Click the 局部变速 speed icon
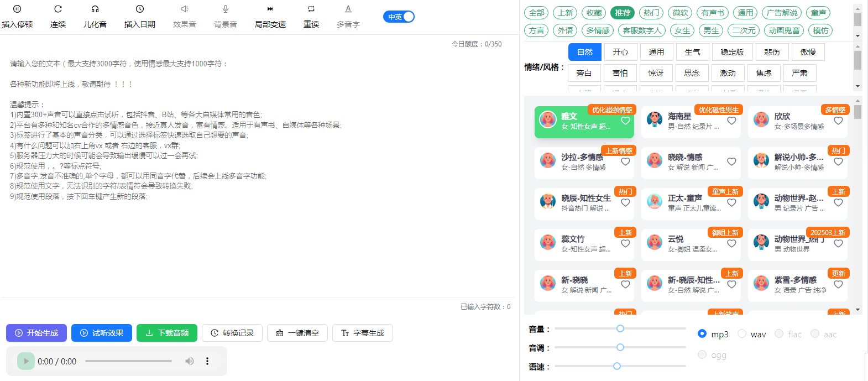868x381 pixels. (270, 9)
